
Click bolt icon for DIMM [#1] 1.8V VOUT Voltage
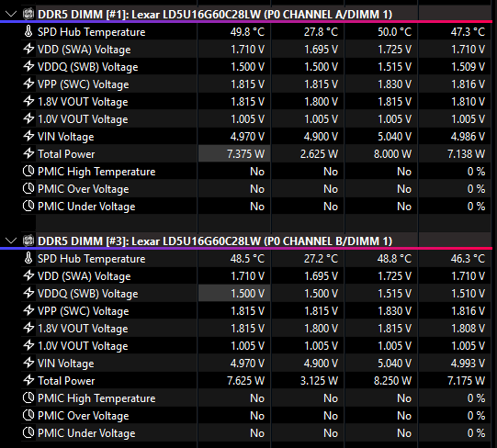tap(28, 101)
